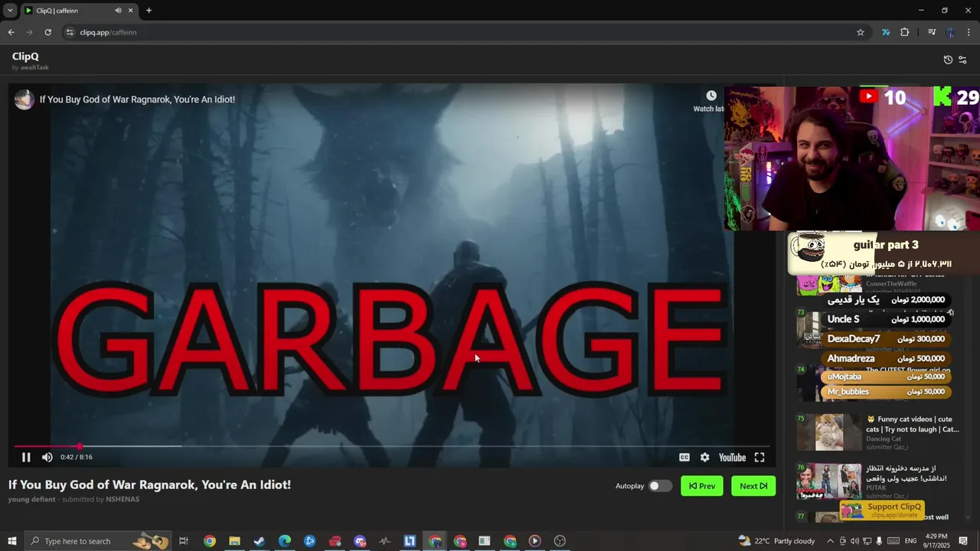The height and width of the screenshot is (551, 980).
Task: Open the blue extension icon beside bookmark star
Action: (x=886, y=32)
